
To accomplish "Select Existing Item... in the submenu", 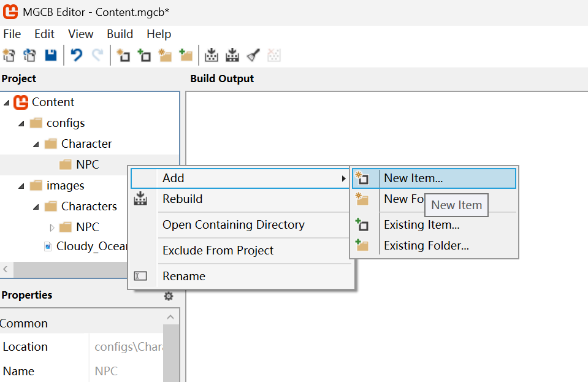I will 434,224.
